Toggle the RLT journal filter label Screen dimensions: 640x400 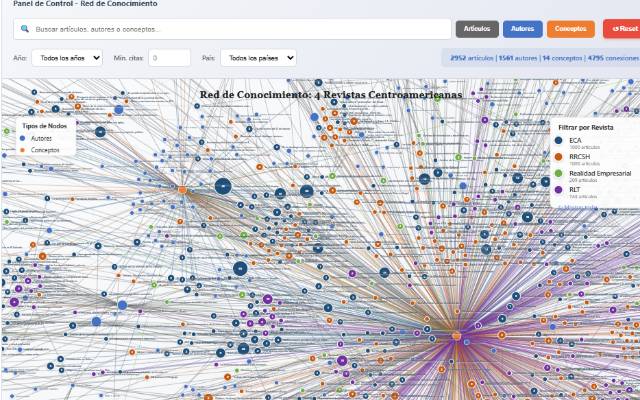[575, 189]
